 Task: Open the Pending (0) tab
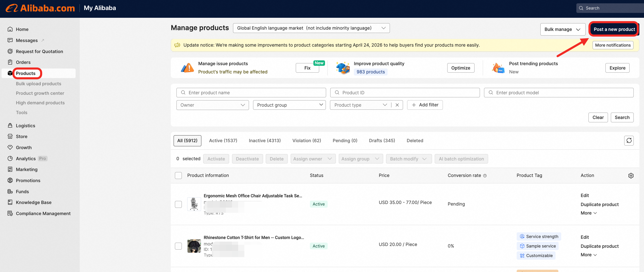click(345, 141)
